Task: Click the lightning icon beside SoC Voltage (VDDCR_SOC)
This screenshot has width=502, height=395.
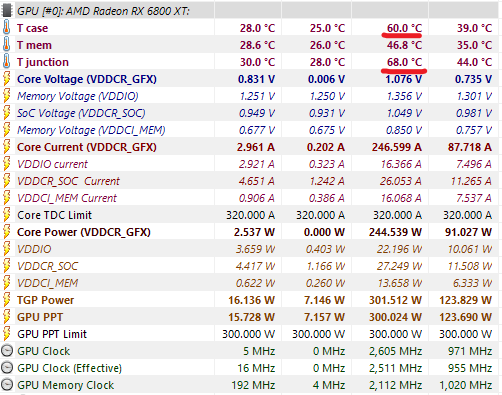Action: [x=6, y=113]
